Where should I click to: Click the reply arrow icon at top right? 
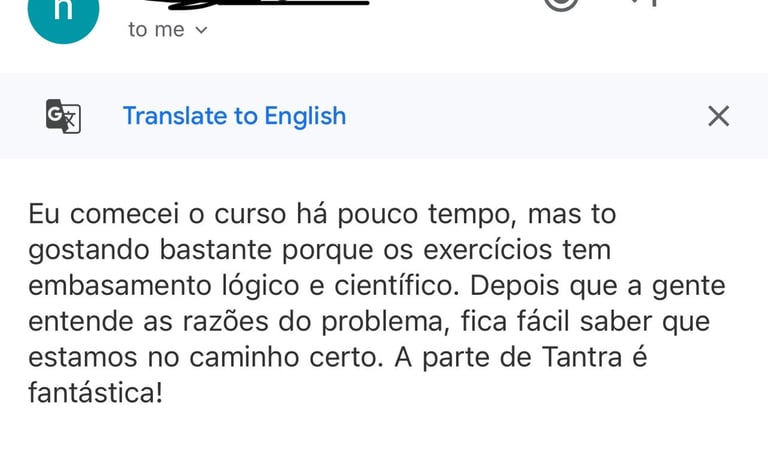coord(645,4)
